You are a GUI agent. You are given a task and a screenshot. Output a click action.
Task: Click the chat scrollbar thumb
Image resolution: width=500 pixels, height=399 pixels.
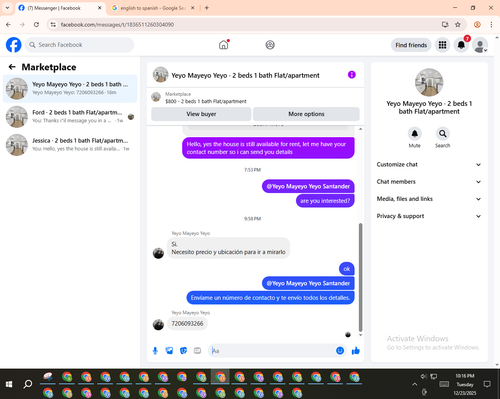[360, 277]
